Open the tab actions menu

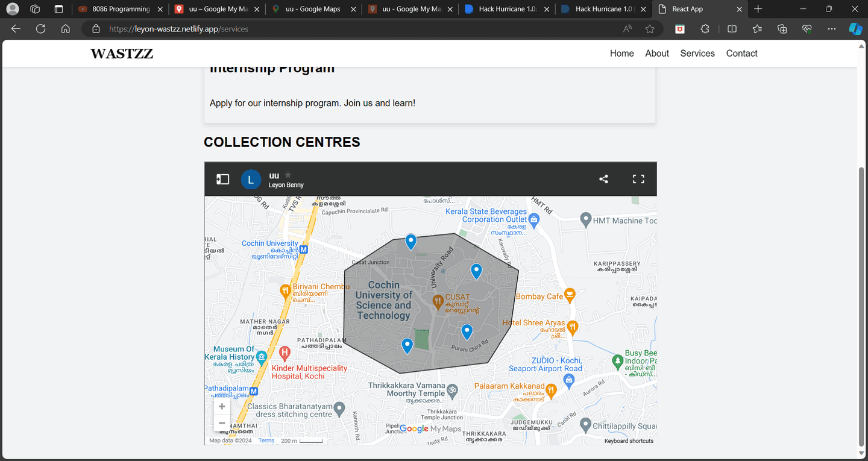58,9
